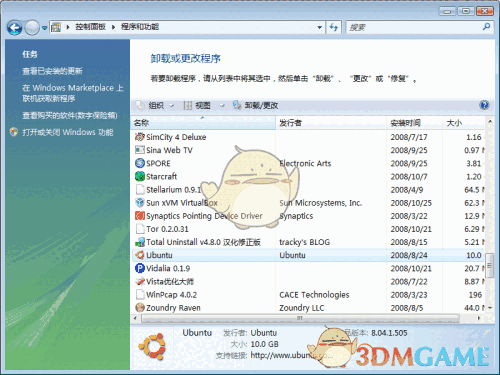
Task: Click Starcraft name text
Action: (161, 176)
